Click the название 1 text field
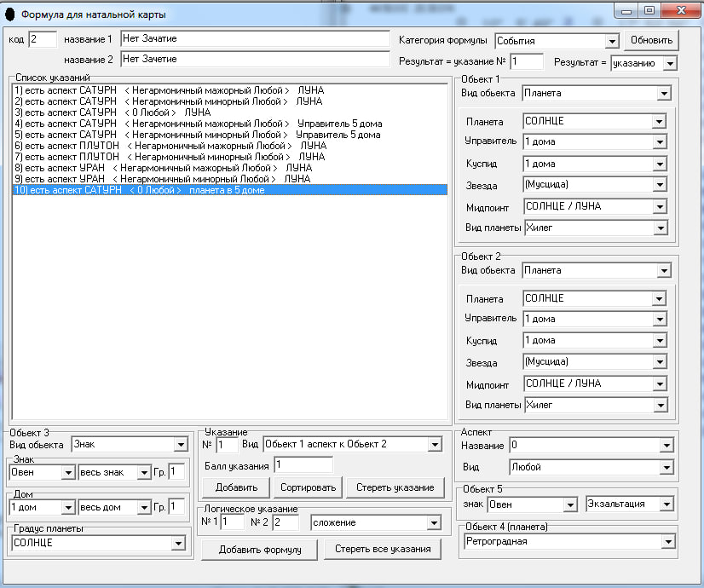The width and height of the screenshot is (704, 588). [x=256, y=39]
